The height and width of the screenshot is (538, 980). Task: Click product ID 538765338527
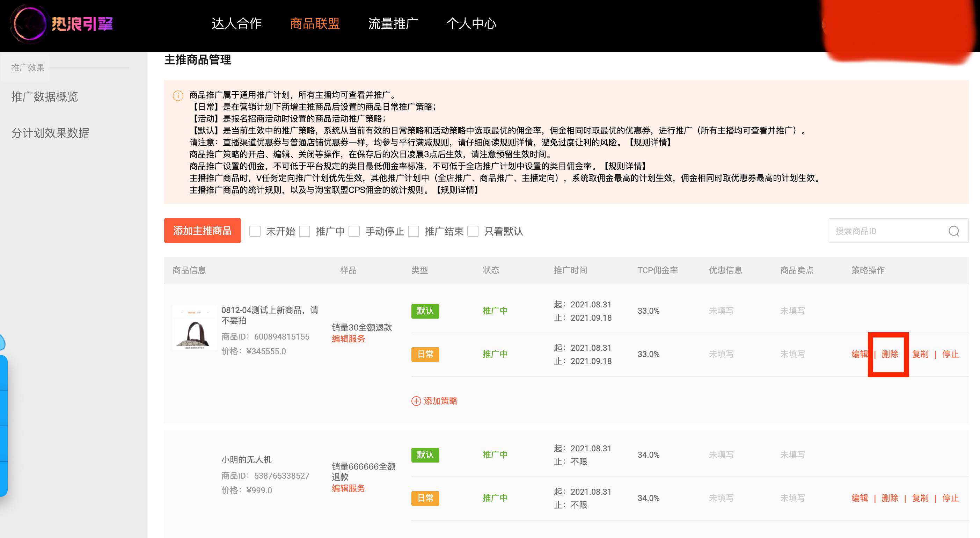pos(281,475)
